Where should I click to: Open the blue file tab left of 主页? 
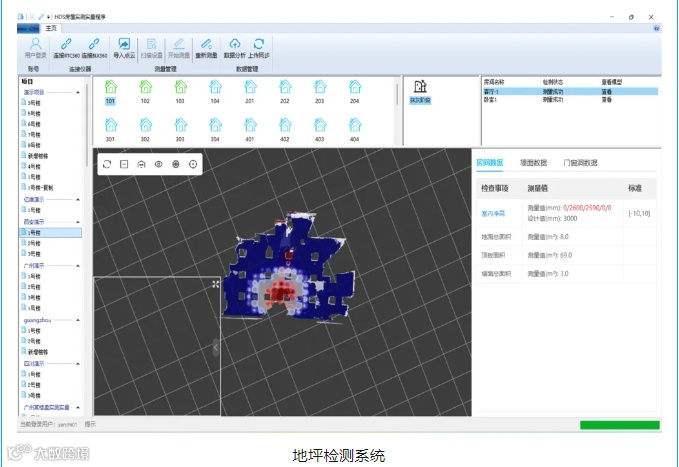[x=29, y=29]
